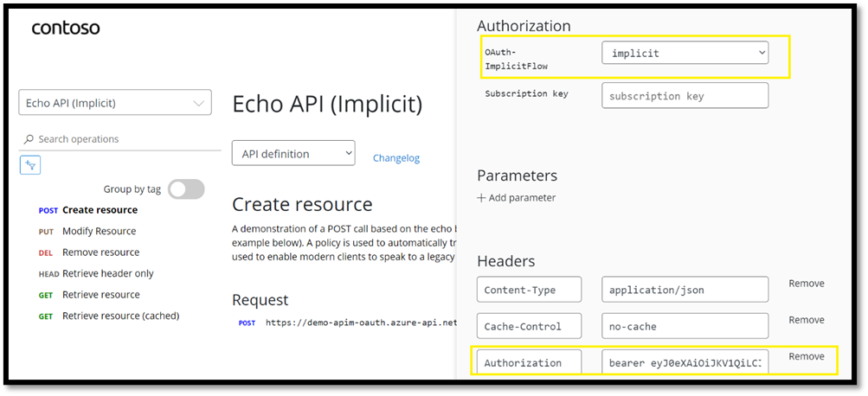The image size is (868, 396).
Task: Click the Cache-Control header name field
Action: (x=530, y=326)
